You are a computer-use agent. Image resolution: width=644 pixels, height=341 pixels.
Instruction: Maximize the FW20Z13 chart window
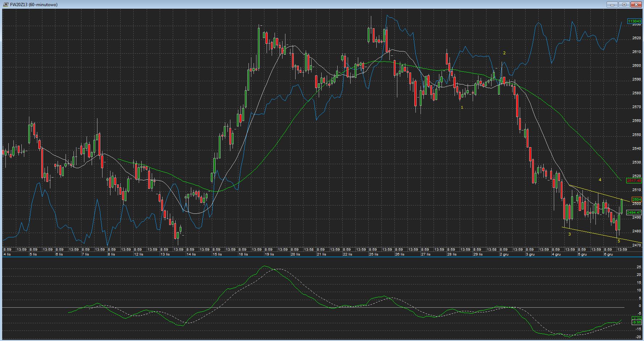(x=624, y=4)
